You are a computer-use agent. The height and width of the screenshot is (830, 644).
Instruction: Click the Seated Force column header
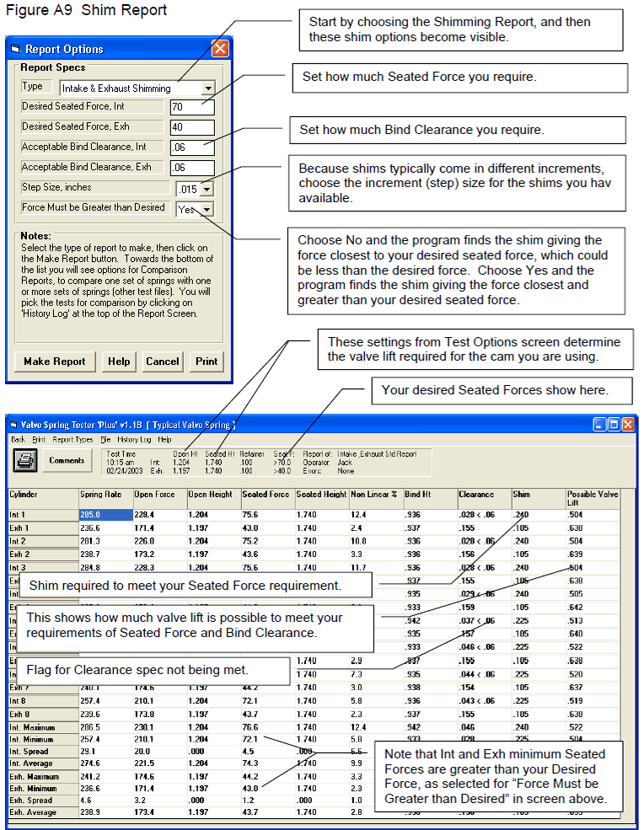click(268, 498)
